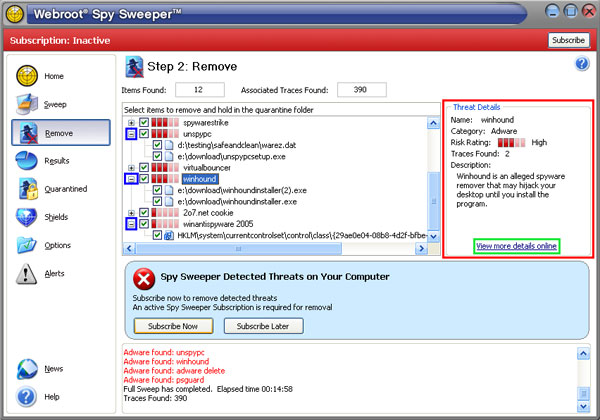Go to the Shields menu label
This screenshot has width=600, height=420.
(56, 217)
